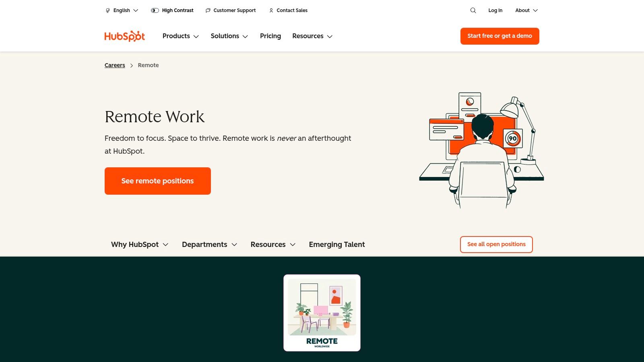This screenshot has height=362, width=644.
Task: Click the Contact Sales person icon
Action: 271,10
